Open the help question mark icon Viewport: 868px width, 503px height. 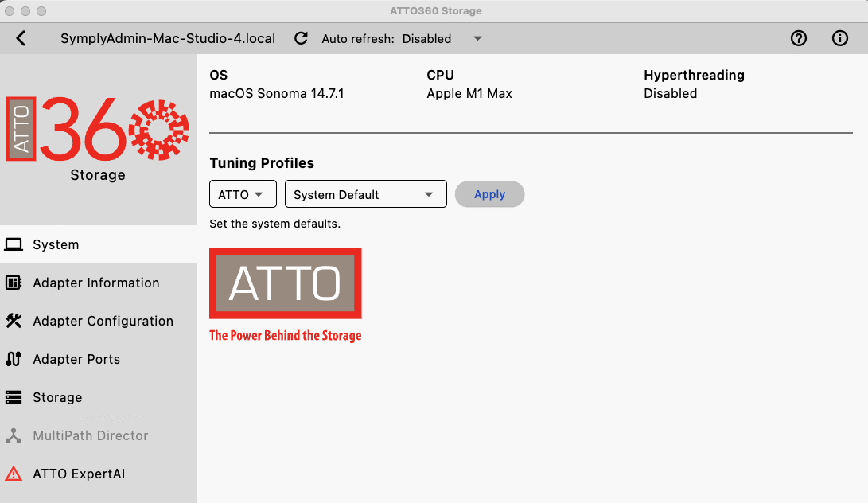coord(798,38)
